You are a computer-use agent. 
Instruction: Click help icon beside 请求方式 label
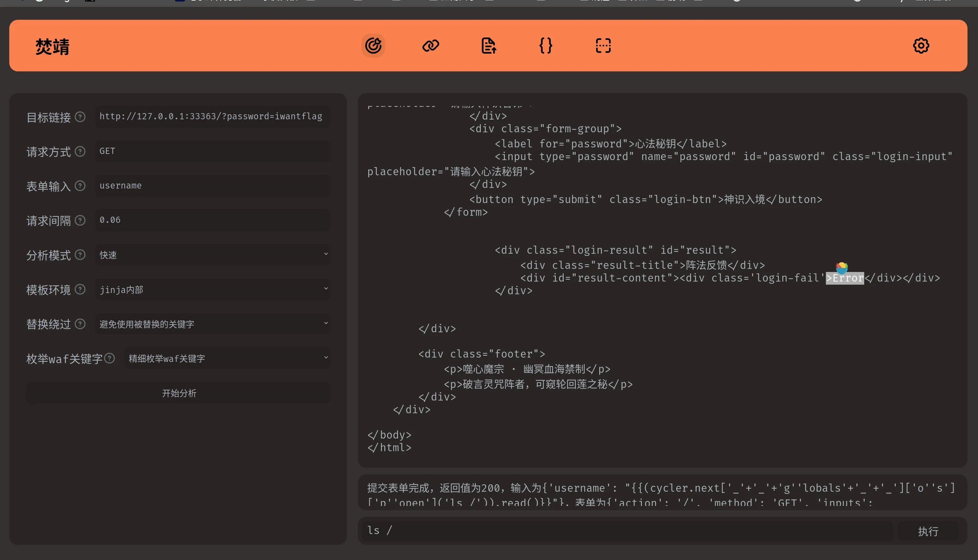(80, 151)
